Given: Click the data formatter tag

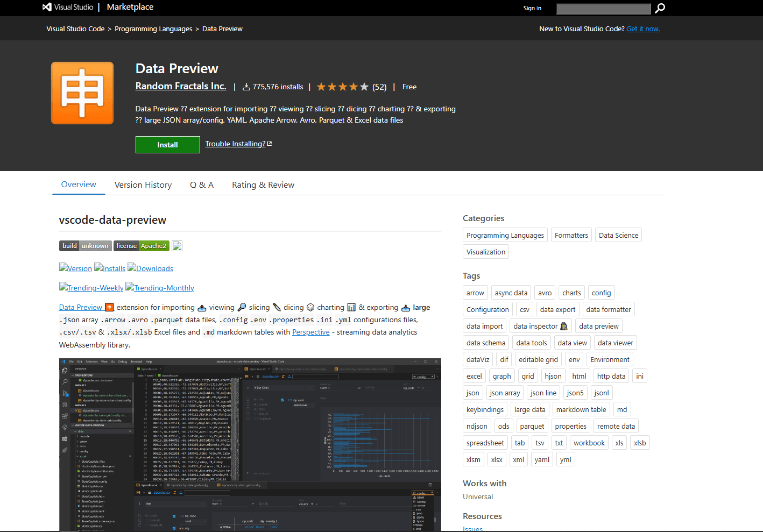Looking at the screenshot, I should pos(609,309).
